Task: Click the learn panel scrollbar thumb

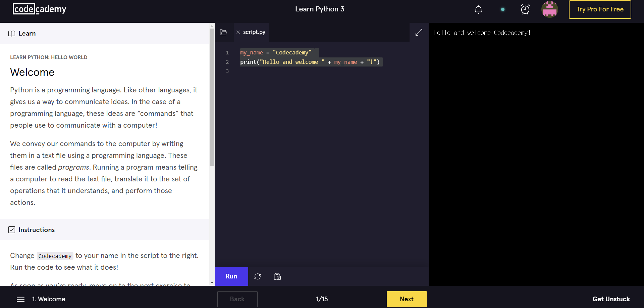Action: coord(212,97)
